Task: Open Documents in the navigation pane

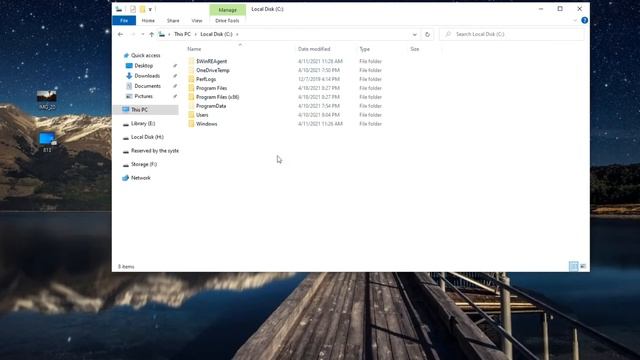Action: point(147,86)
